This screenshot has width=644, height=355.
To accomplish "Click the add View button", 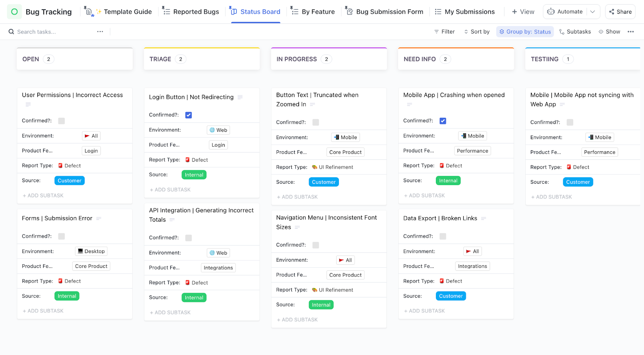I will (523, 12).
